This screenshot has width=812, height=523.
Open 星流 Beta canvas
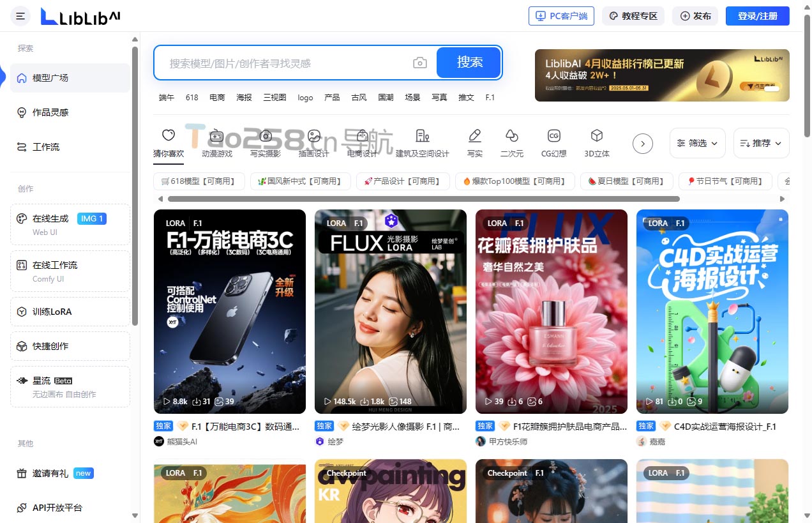coord(70,386)
